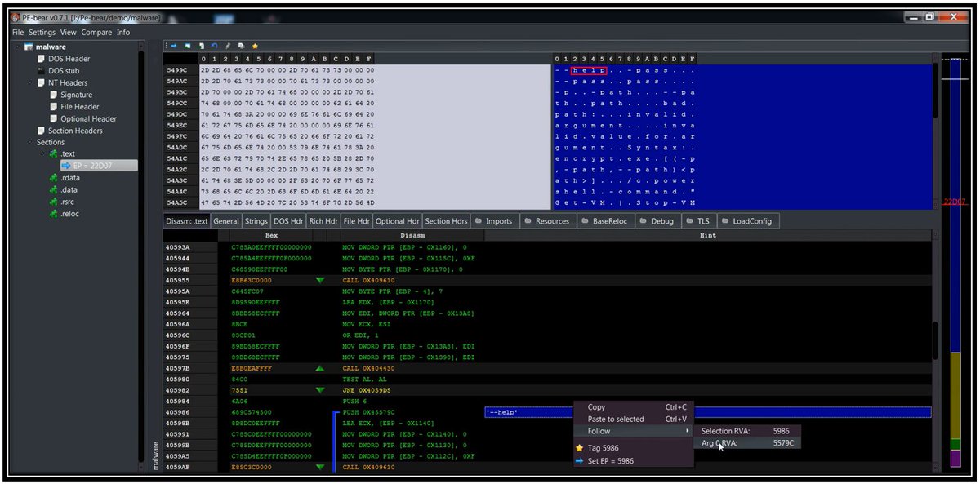Switch to the General tab

[x=226, y=221]
